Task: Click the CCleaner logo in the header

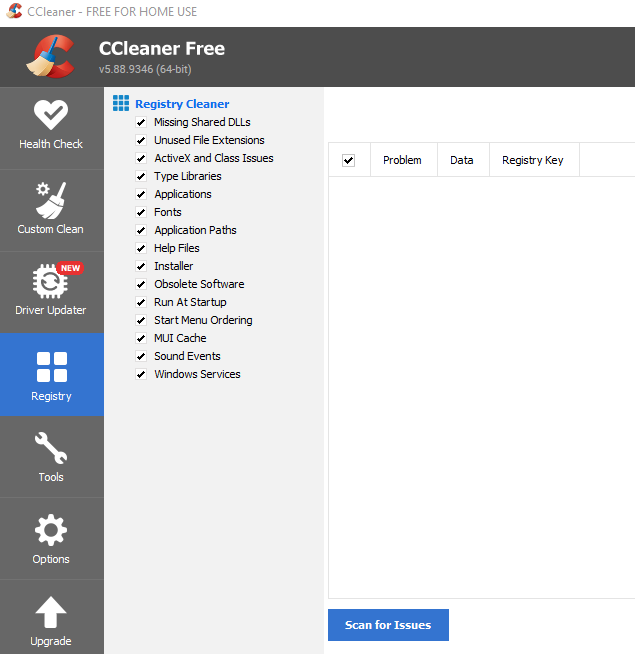Action: point(51,56)
